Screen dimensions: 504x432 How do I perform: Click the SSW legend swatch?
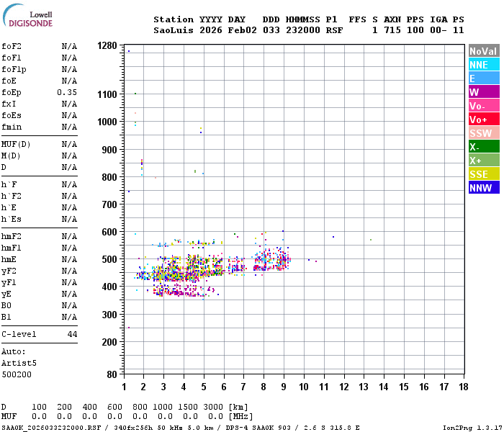(484, 133)
